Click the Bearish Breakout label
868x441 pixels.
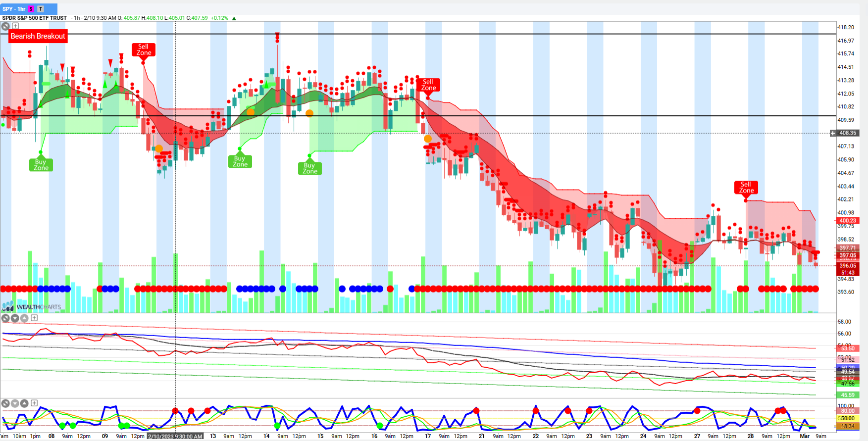[x=38, y=36]
